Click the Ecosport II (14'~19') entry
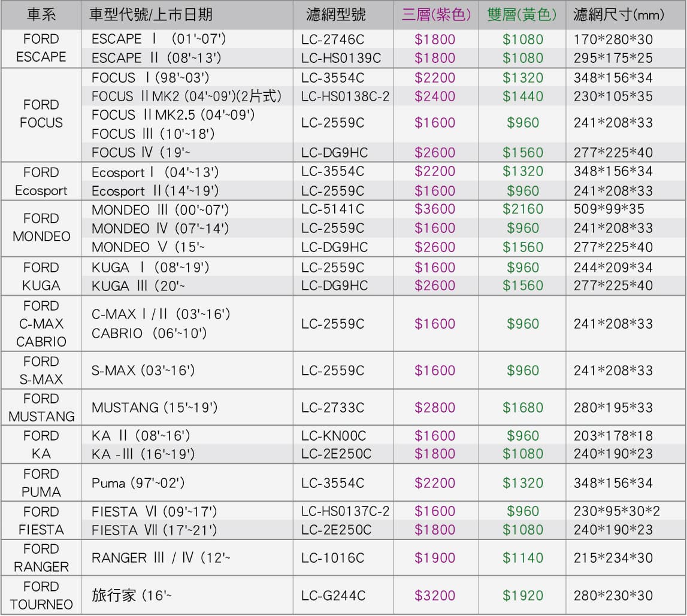Screen dimensions: 687x616 tap(155, 191)
